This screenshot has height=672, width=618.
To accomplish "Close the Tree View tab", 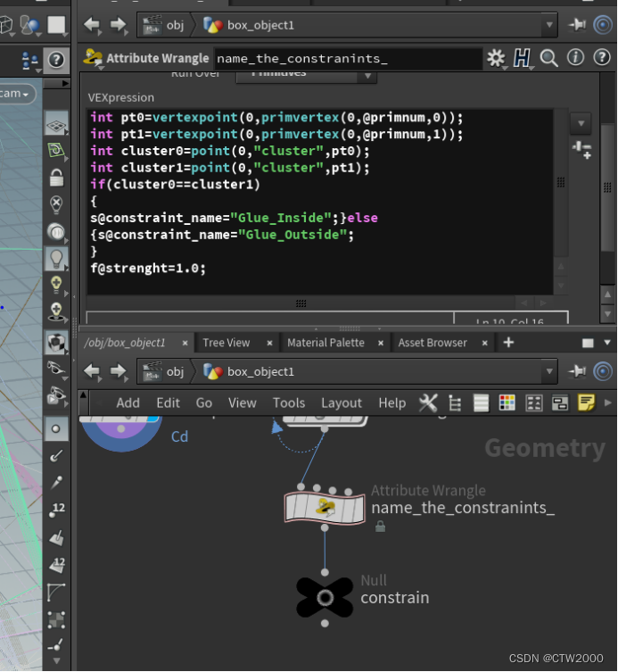I will tap(270, 343).
